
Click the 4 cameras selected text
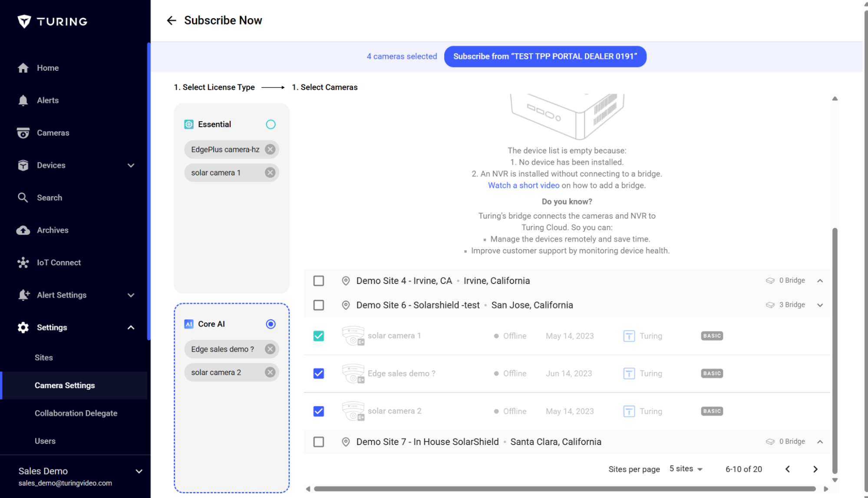(402, 56)
